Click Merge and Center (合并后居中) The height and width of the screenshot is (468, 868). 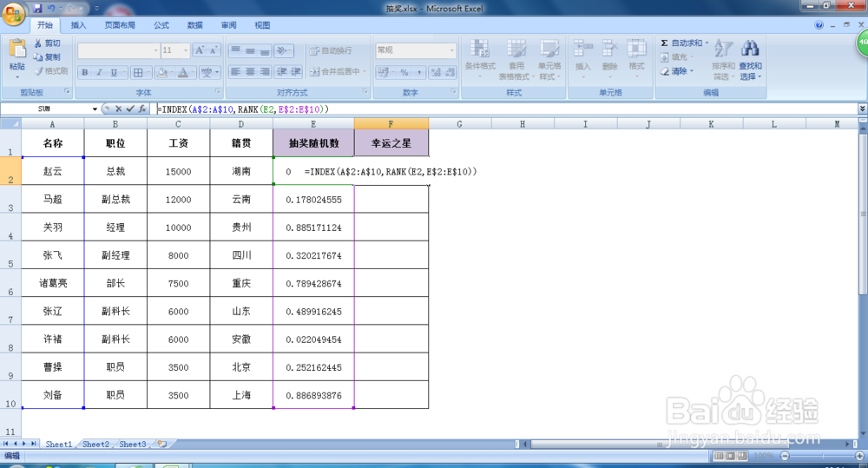pyautogui.click(x=335, y=71)
